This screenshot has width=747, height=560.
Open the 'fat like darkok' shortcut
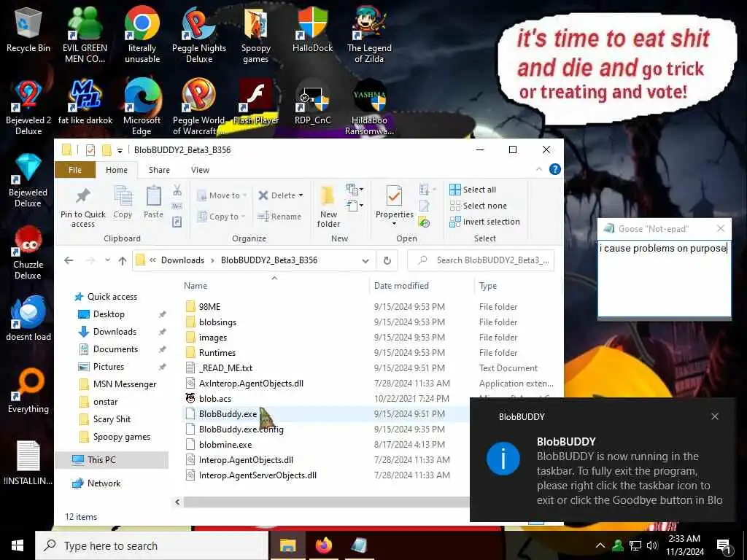[x=85, y=102]
